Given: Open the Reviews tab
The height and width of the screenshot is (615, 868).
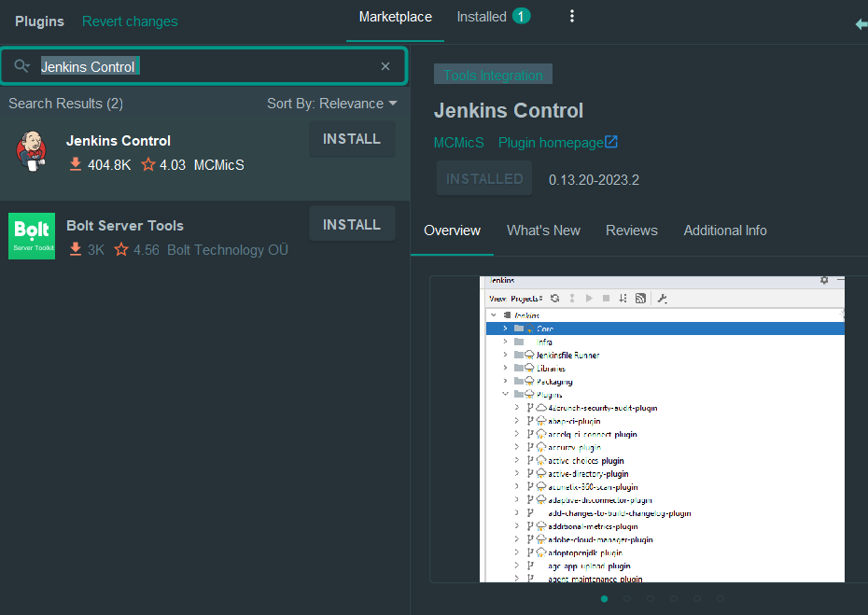Looking at the screenshot, I should (632, 231).
